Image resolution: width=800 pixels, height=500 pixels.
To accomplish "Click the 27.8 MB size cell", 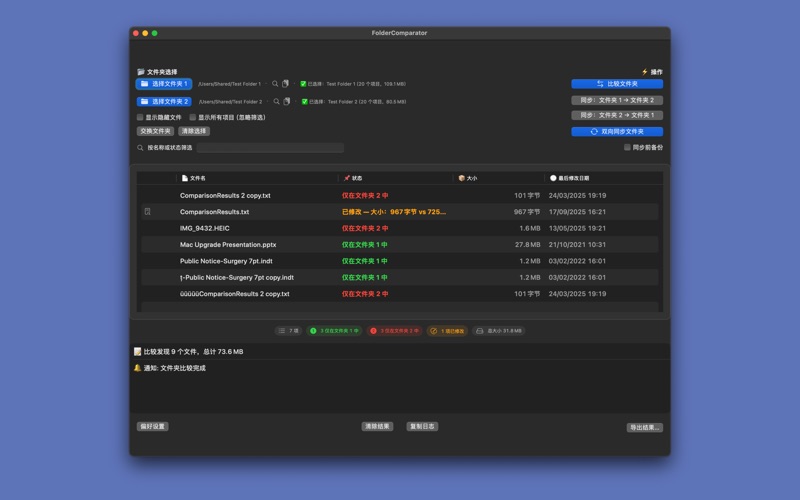I will tap(527, 244).
